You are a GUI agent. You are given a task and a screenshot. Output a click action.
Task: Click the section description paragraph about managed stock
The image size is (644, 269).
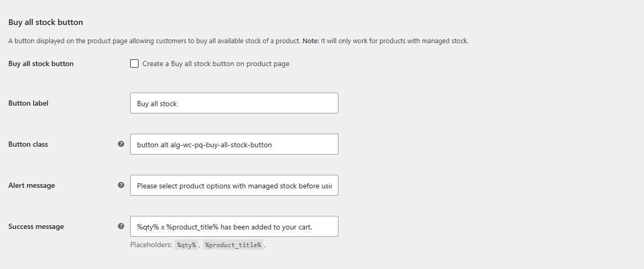tap(238, 41)
